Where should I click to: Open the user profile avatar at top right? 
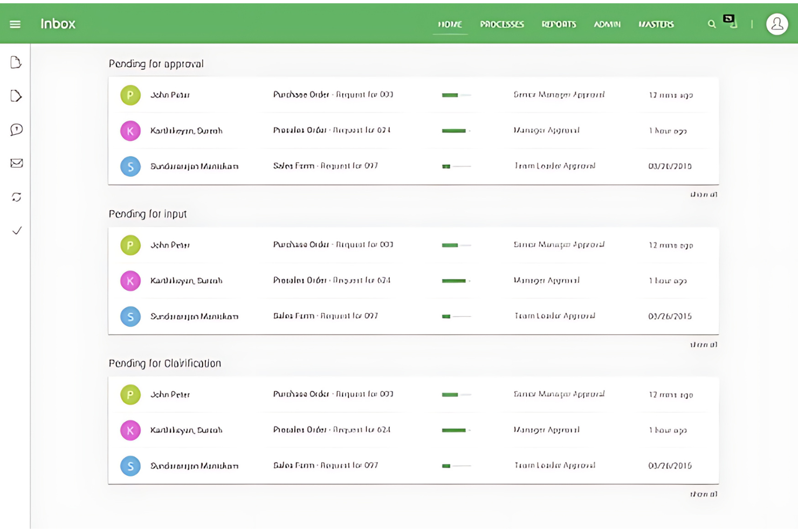(776, 24)
